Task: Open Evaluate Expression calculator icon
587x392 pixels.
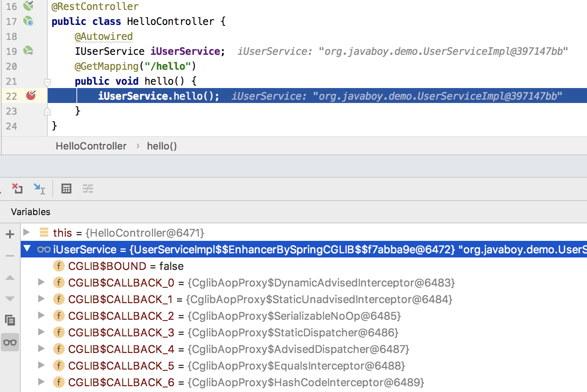Action: tap(66, 189)
